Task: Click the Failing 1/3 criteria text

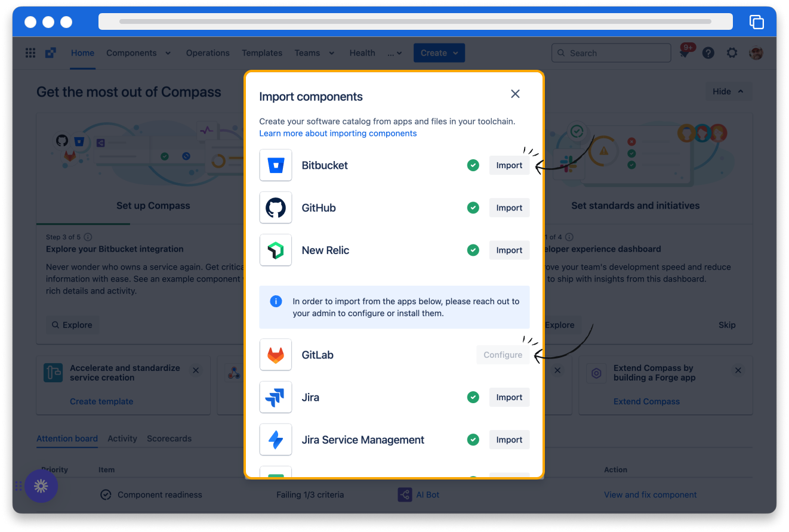Action: [310, 494]
